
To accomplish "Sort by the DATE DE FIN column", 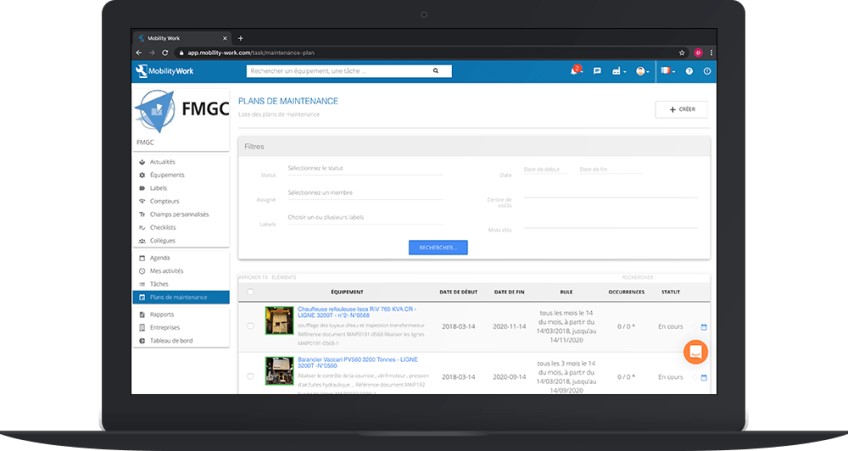I will pos(509,292).
